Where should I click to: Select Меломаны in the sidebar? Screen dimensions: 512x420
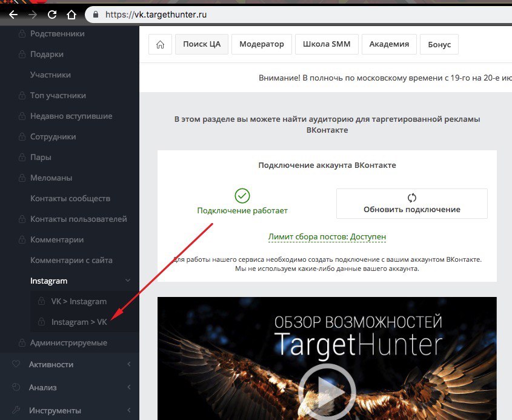coord(51,178)
